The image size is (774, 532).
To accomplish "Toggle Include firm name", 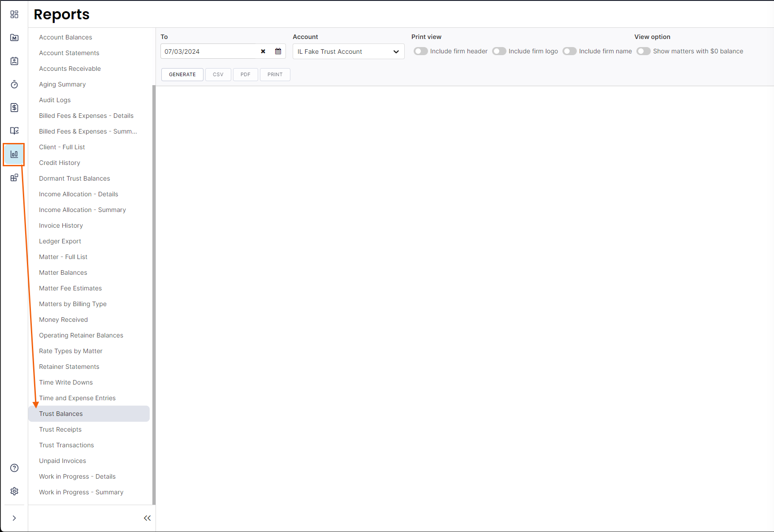I will click(x=569, y=51).
